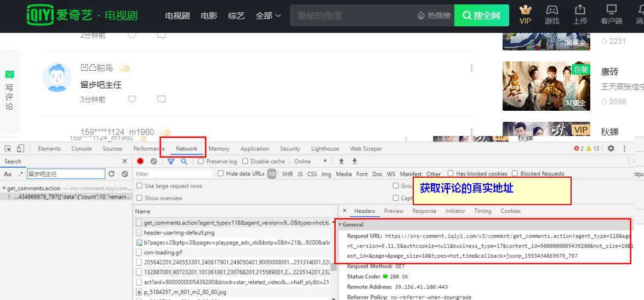The width and height of the screenshot is (644, 300).
Task: Open the 游戏 gamepad icon
Action: point(552,15)
